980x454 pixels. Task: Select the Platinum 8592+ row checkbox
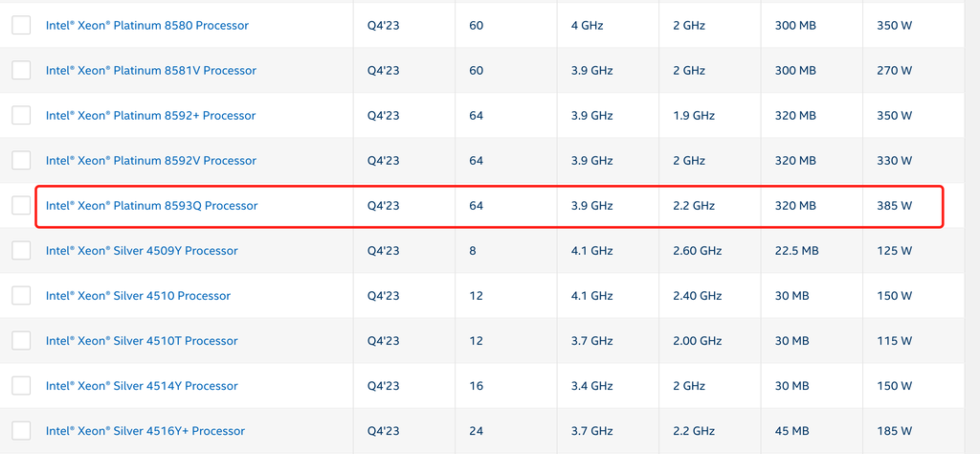tap(21, 116)
